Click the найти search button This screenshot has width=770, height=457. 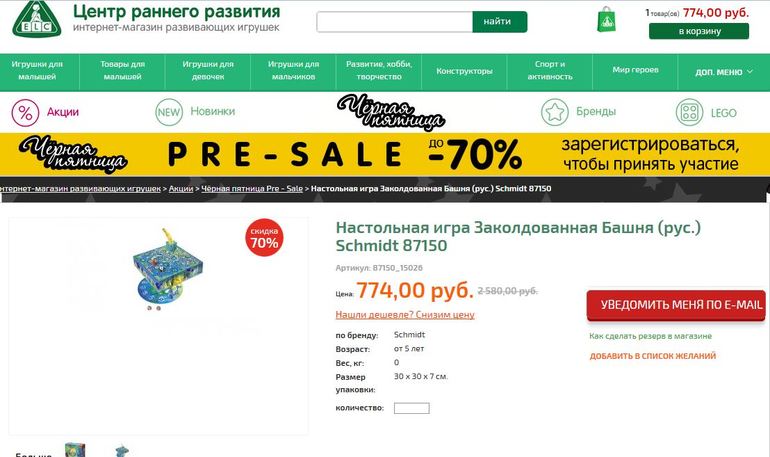tap(499, 22)
